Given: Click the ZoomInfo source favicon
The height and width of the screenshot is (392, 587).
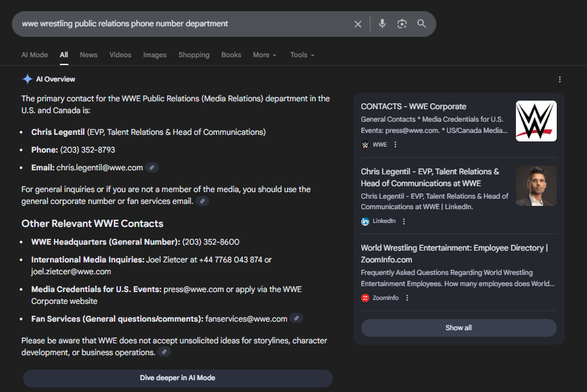Looking at the screenshot, I should 365,298.
